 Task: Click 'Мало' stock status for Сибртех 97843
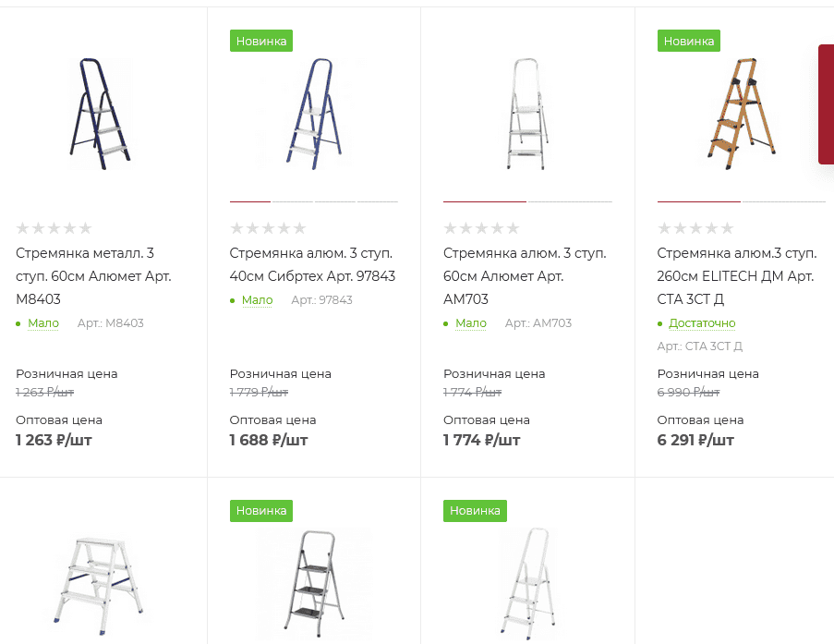click(x=257, y=300)
